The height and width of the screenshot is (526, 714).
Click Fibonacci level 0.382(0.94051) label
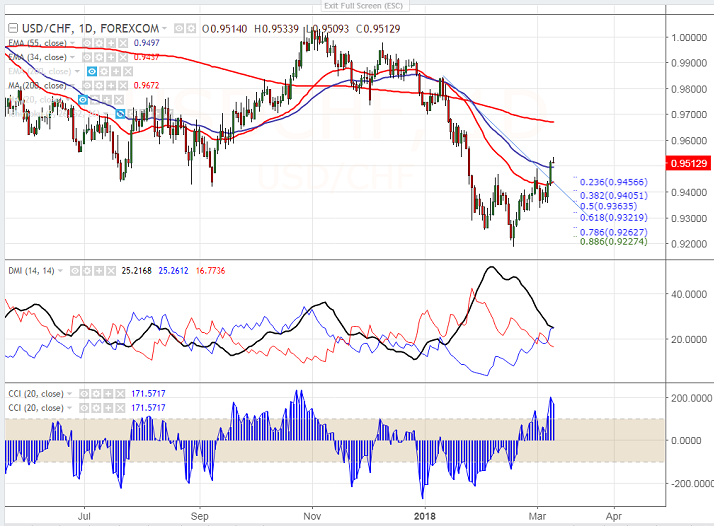point(613,195)
